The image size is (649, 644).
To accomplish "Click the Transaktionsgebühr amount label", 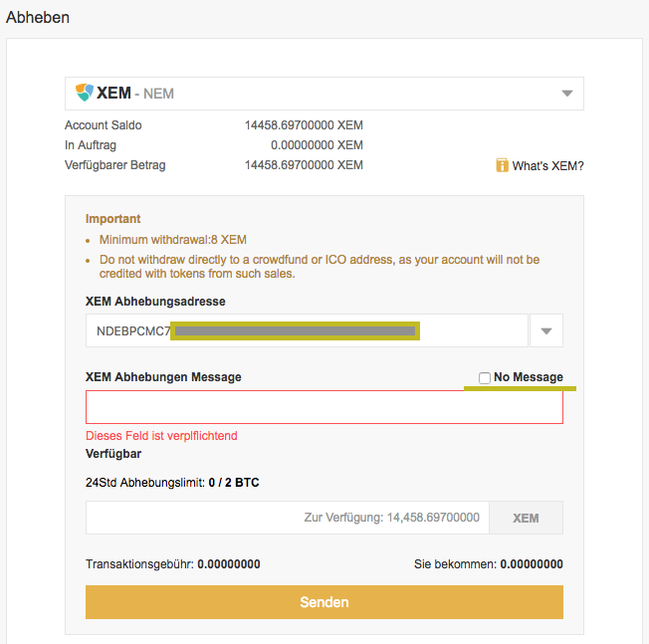I will tap(172, 564).
